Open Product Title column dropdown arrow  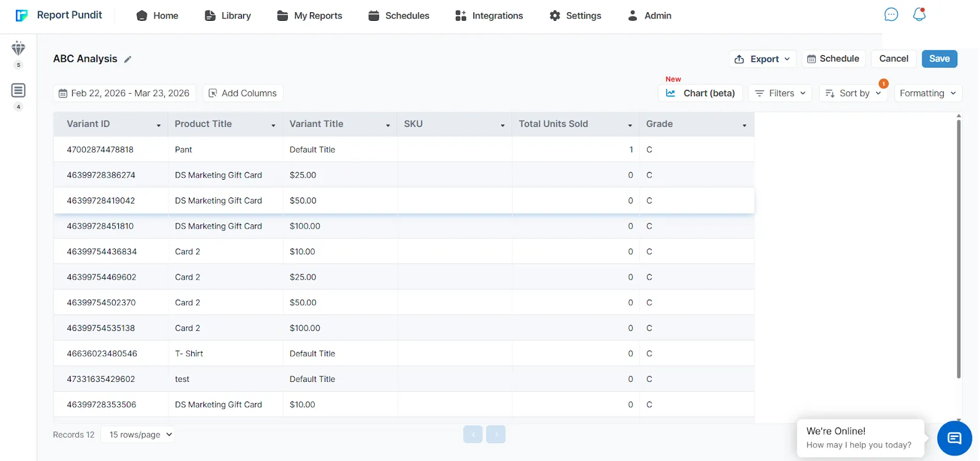point(273,125)
